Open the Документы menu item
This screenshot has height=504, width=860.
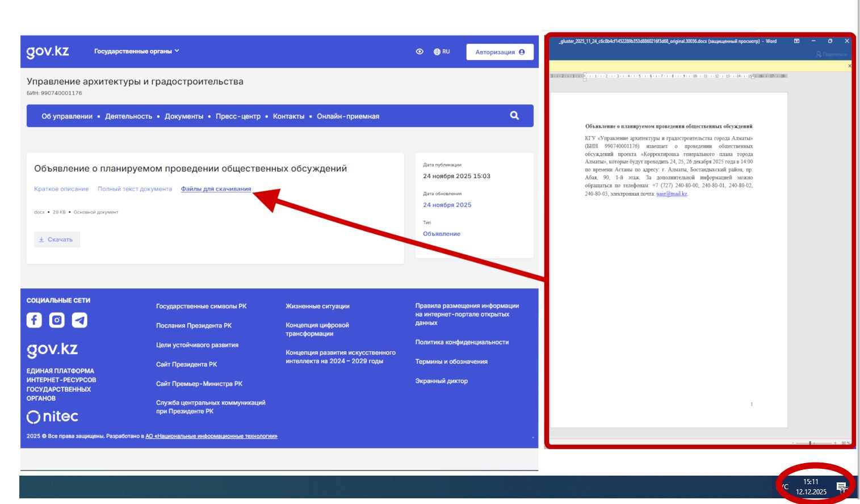click(184, 116)
